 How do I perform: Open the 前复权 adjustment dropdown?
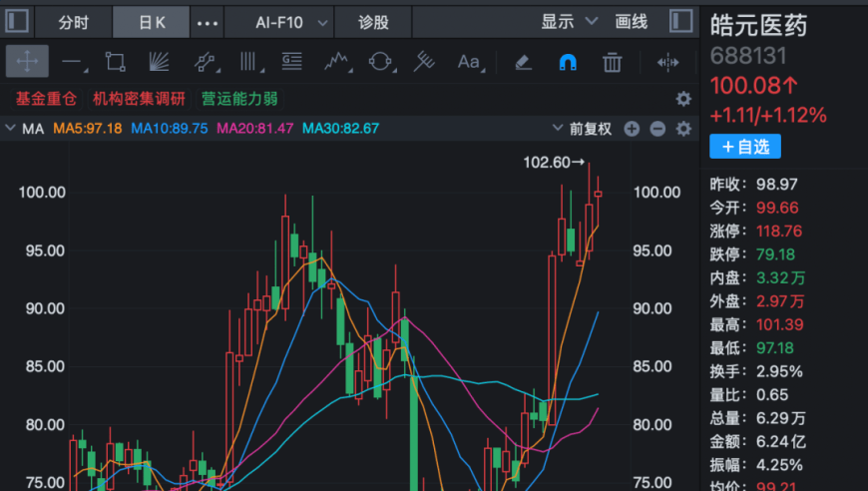(583, 129)
